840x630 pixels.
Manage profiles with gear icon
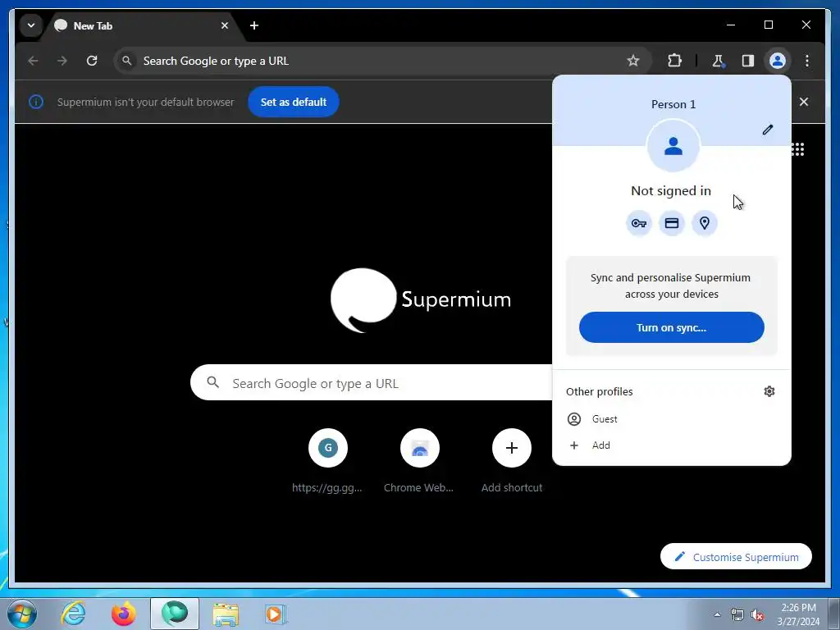pos(769,391)
